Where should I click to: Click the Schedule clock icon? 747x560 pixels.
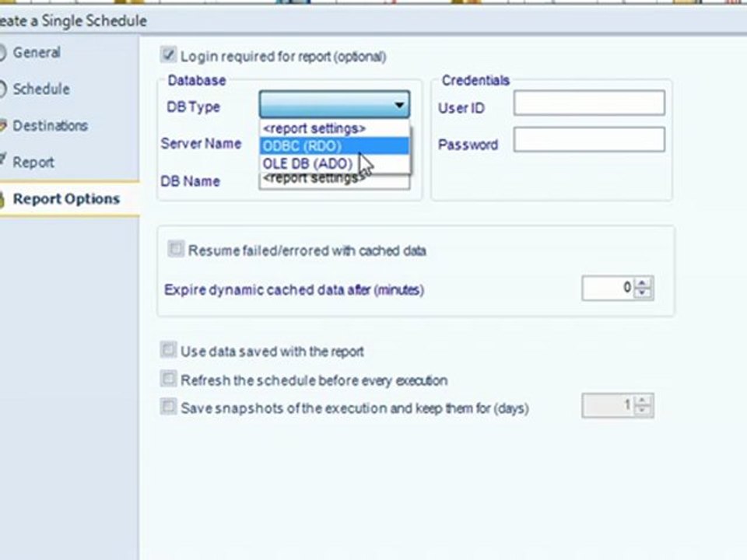click(2, 89)
